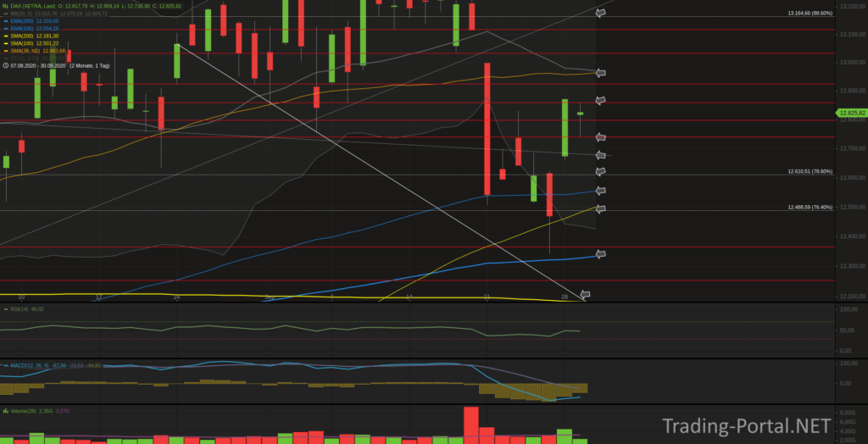Click the MACD value -67,56

58,365
